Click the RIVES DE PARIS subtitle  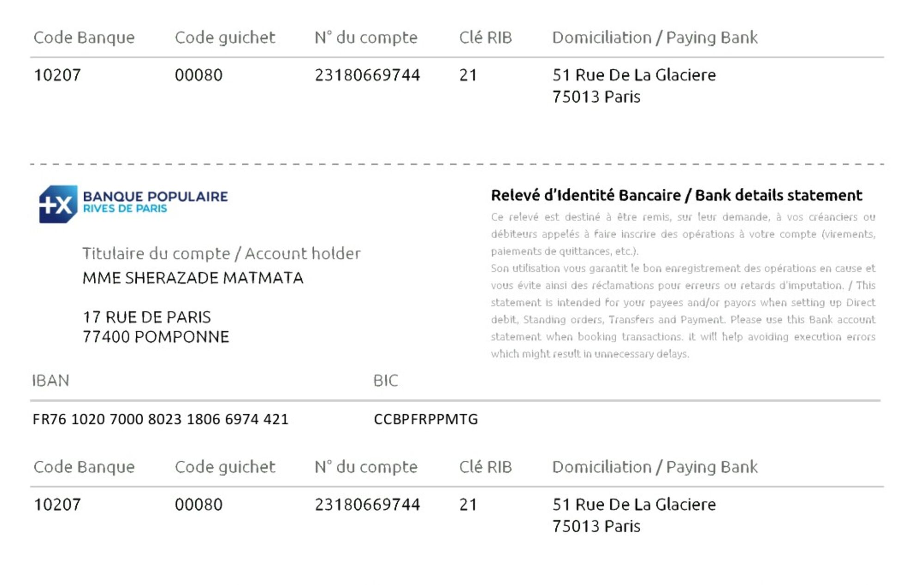[x=125, y=209]
